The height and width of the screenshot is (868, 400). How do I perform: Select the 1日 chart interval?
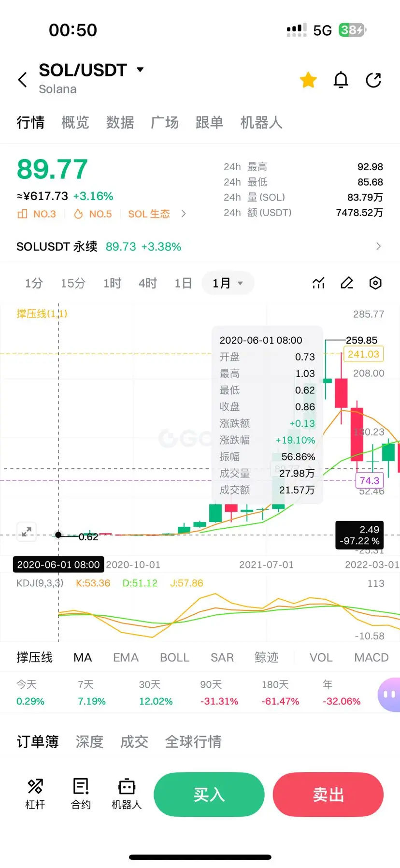(183, 283)
